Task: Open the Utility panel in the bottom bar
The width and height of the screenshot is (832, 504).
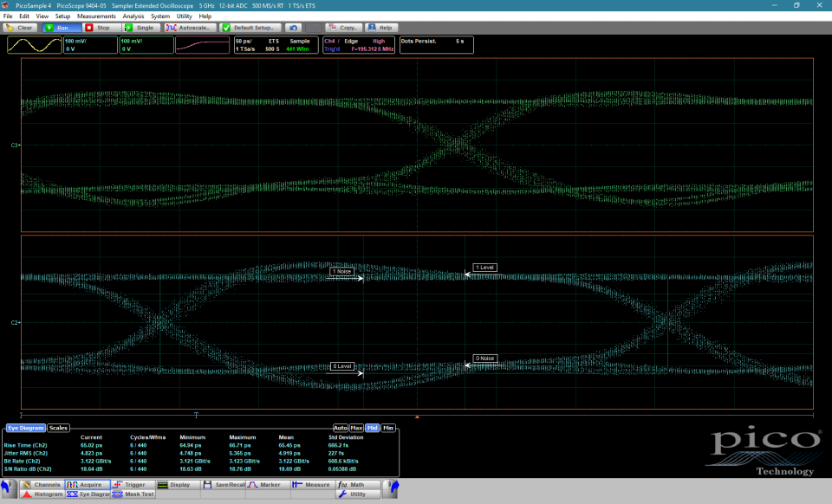Action: click(358, 494)
